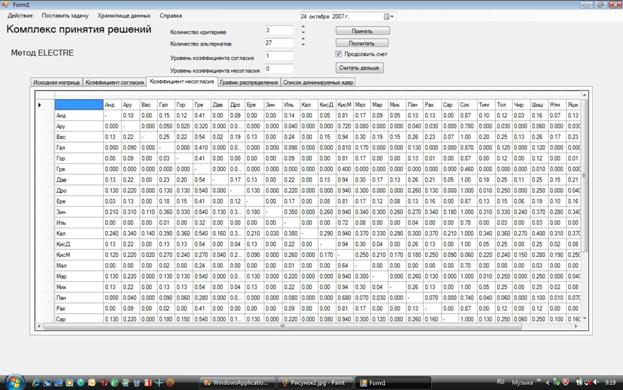The width and height of the screenshot is (623, 390).
Task: Select the "Пан" row header
Action: [79, 298]
